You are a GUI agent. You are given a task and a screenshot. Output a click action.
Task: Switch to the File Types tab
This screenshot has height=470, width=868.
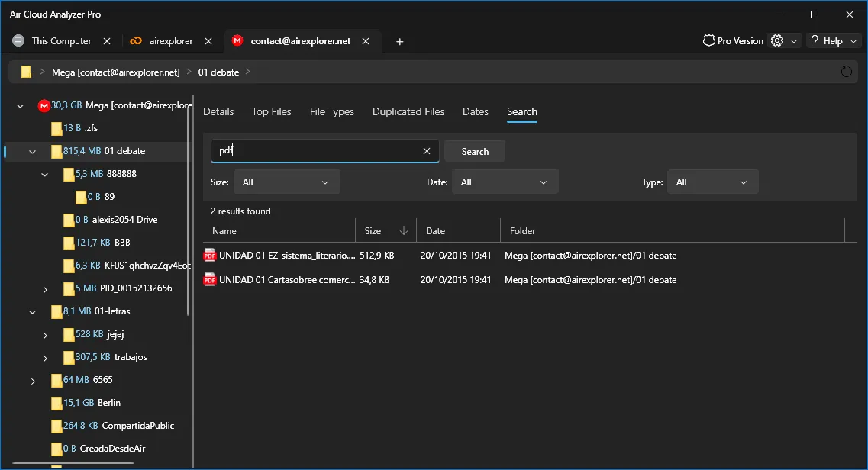331,111
